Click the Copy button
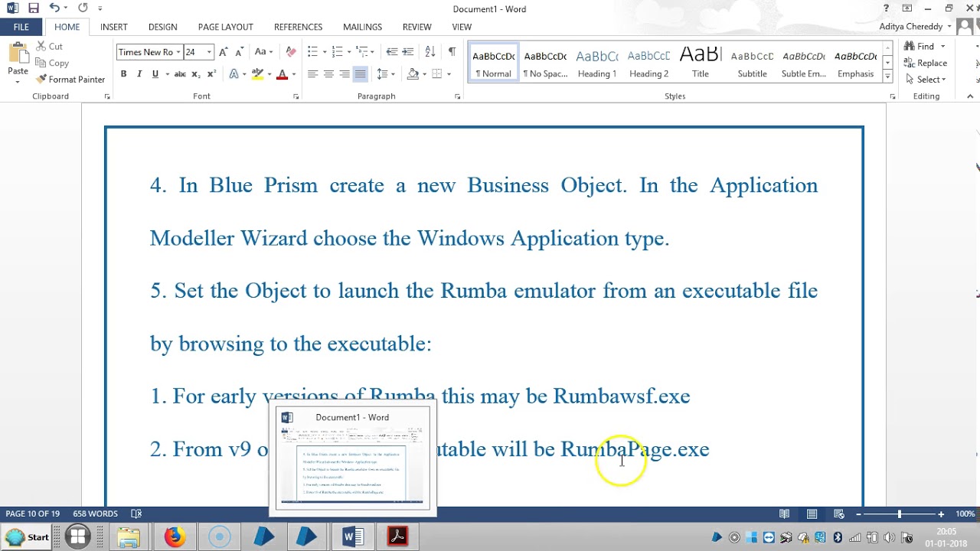 tap(52, 63)
